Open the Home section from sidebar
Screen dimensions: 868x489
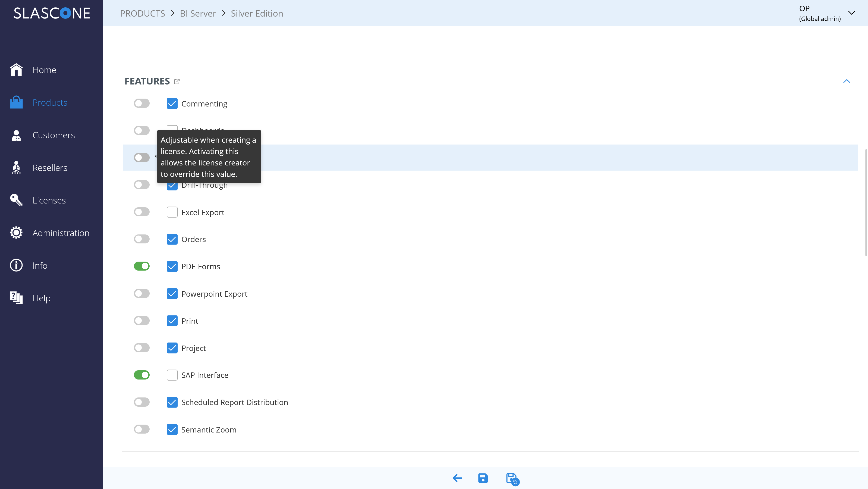[44, 70]
